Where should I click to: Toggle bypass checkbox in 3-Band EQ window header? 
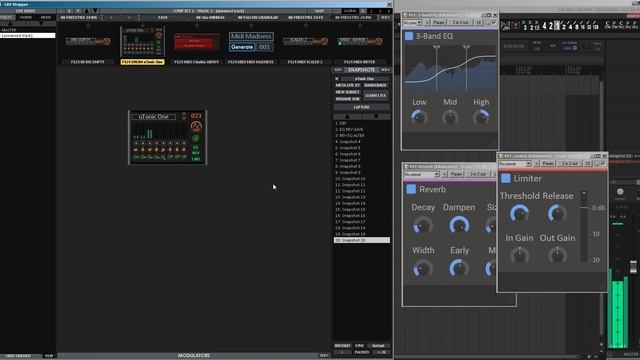(x=494, y=22)
